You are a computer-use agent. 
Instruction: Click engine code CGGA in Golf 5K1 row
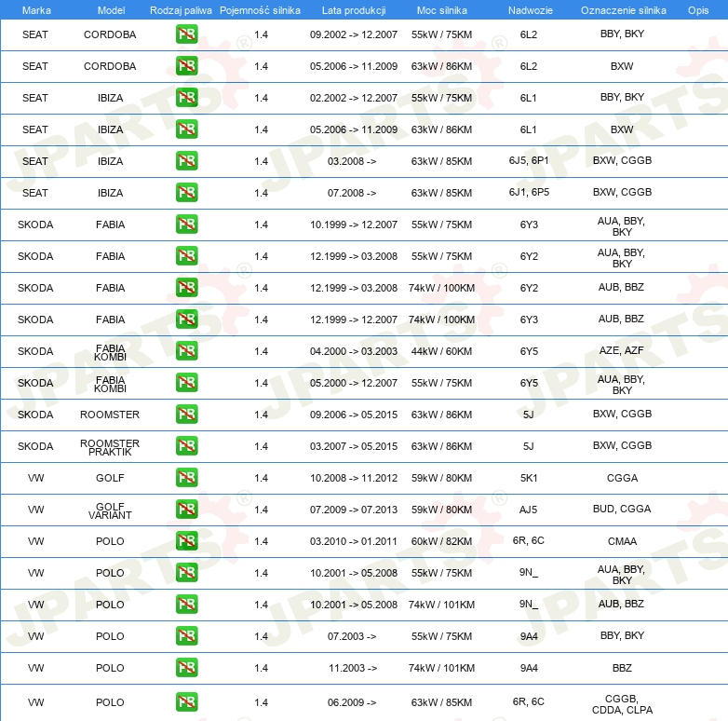pos(622,478)
